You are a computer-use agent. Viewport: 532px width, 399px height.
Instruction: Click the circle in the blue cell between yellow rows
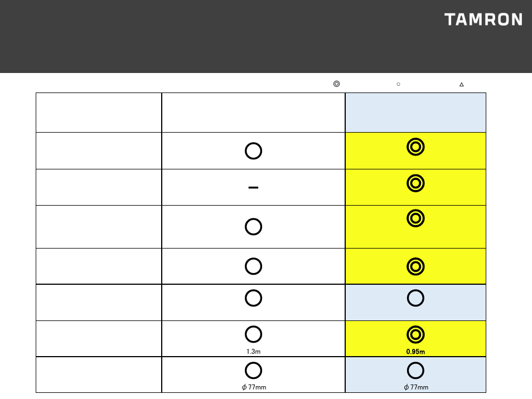coord(415,298)
